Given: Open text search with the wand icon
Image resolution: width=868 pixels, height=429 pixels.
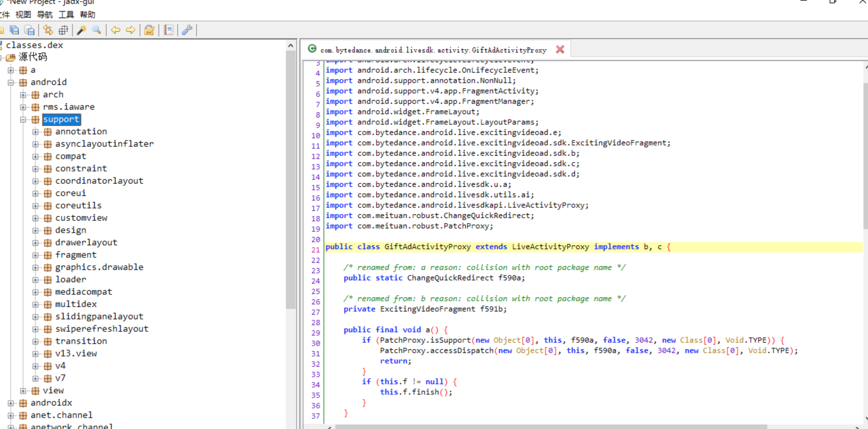Looking at the screenshot, I should tap(82, 30).
